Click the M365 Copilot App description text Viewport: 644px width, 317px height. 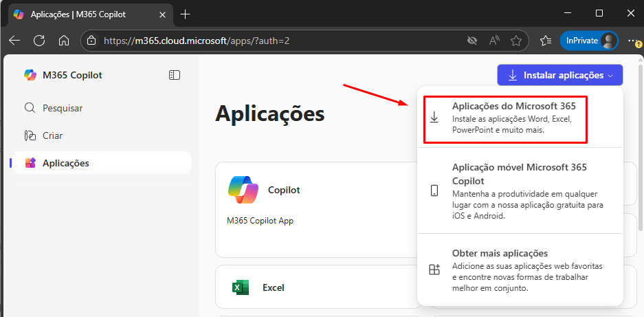tap(260, 221)
